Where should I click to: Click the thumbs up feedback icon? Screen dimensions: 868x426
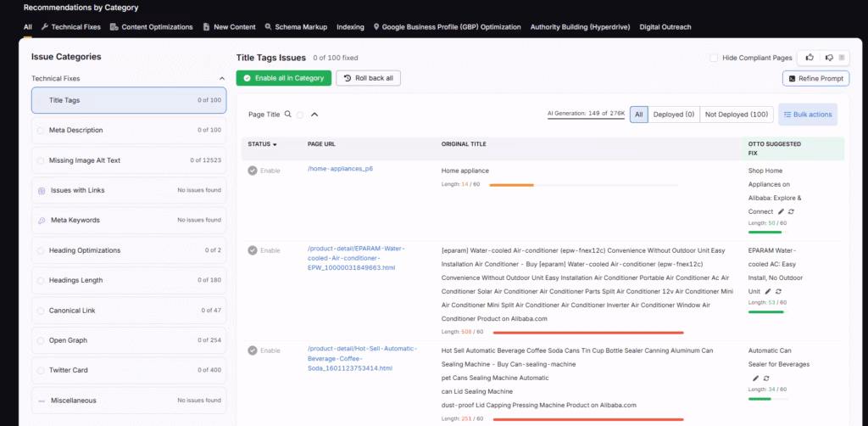[810, 58]
